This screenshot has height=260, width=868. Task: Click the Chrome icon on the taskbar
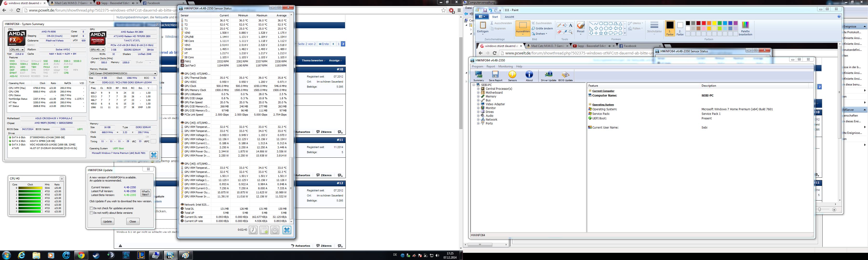coord(81,255)
